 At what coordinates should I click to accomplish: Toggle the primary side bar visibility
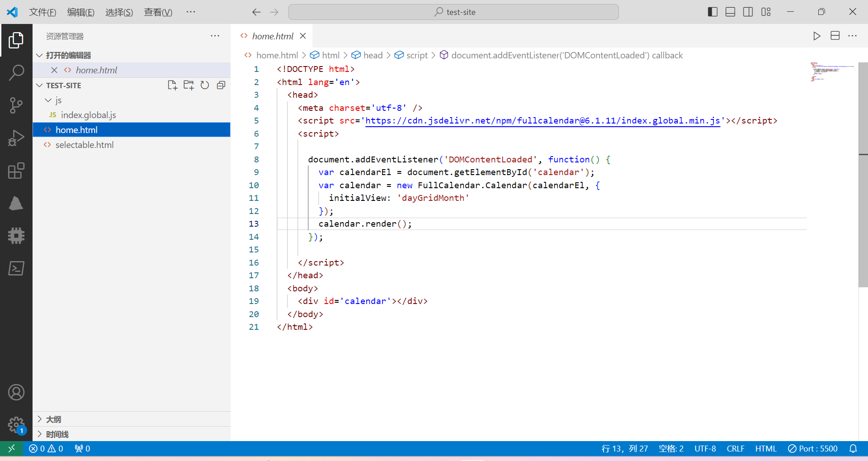pos(712,12)
